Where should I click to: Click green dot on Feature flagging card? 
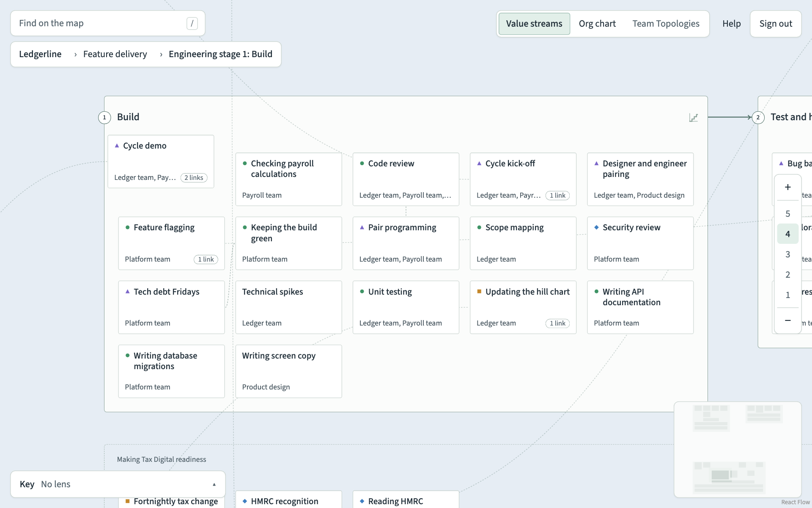tap(128, 227)
